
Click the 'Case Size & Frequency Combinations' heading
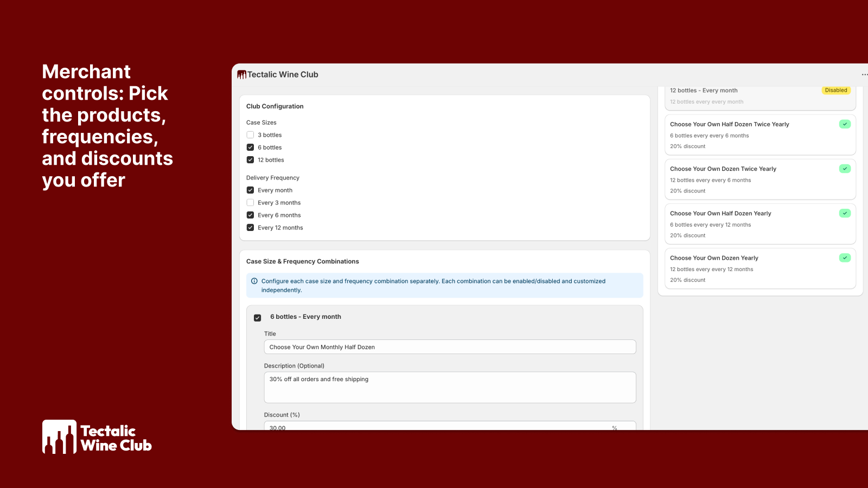pyautogui.click(x=303, y=261)
